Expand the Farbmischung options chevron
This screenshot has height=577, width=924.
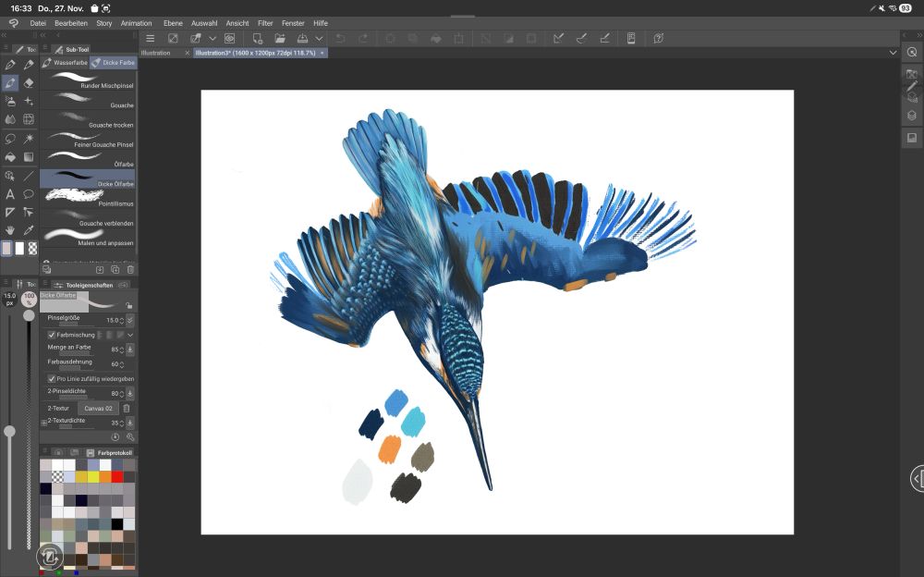(130, 334)
